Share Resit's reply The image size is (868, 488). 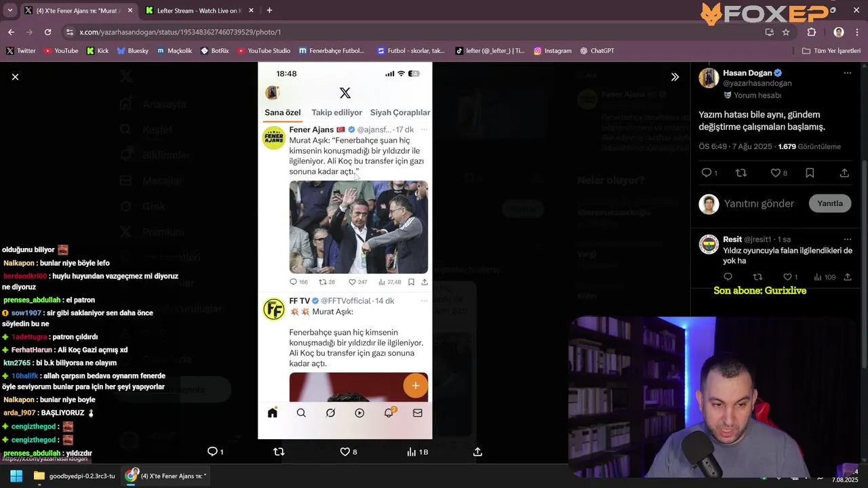coord(847,277)
